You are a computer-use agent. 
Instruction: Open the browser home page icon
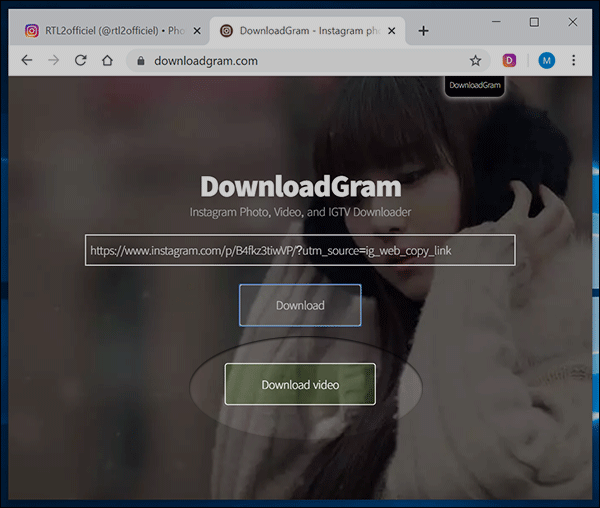(x=107, y=61)
